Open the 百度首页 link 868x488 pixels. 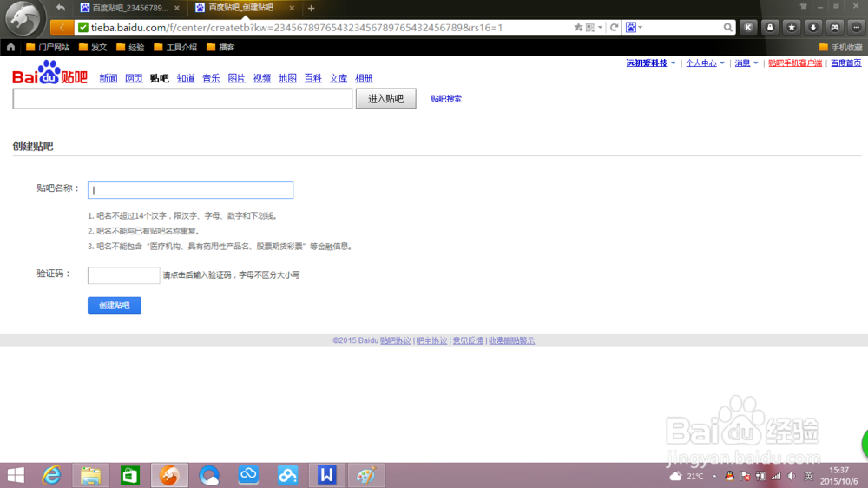point(845,63)
